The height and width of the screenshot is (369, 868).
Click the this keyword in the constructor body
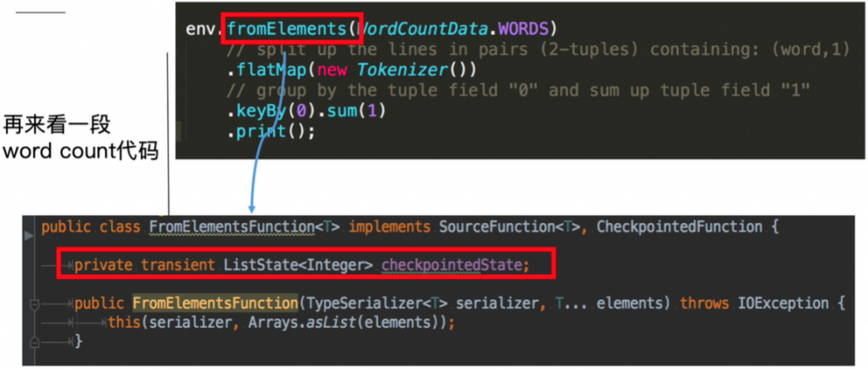click(x=124, y=322)
